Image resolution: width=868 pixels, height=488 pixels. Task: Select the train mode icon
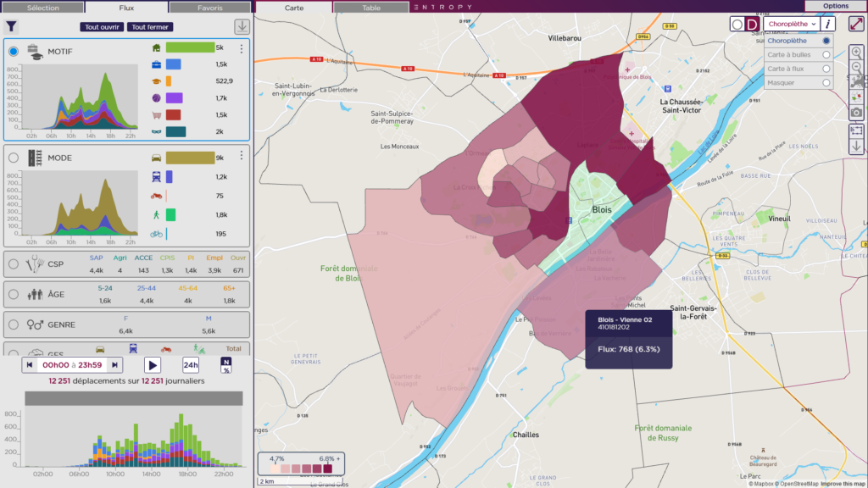pyautogui.click(x=156, y=177)
